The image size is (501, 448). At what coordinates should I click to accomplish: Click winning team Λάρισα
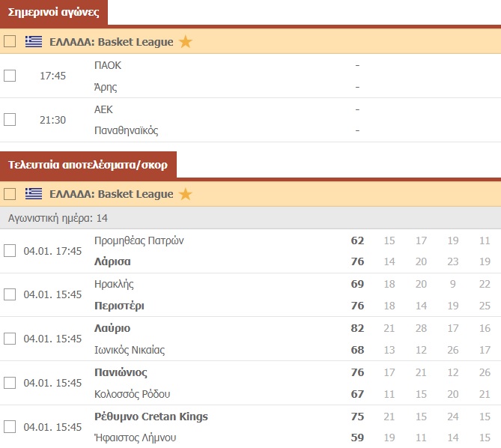click(112, 261)
